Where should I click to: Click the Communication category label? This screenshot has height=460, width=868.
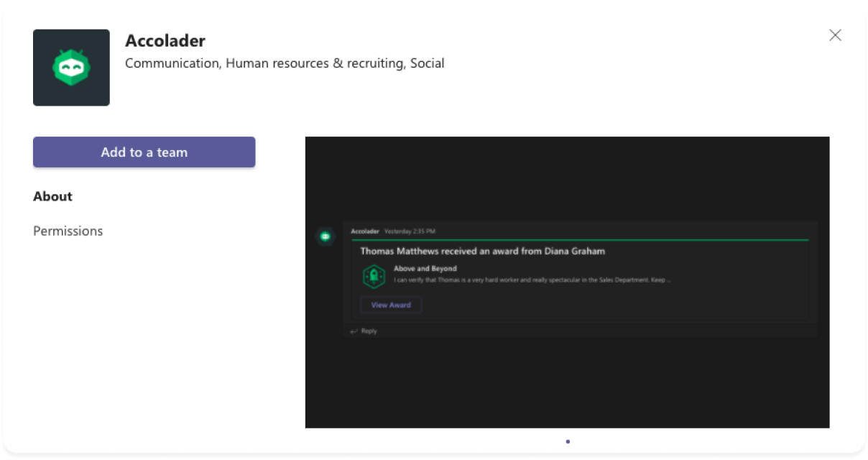172,63
